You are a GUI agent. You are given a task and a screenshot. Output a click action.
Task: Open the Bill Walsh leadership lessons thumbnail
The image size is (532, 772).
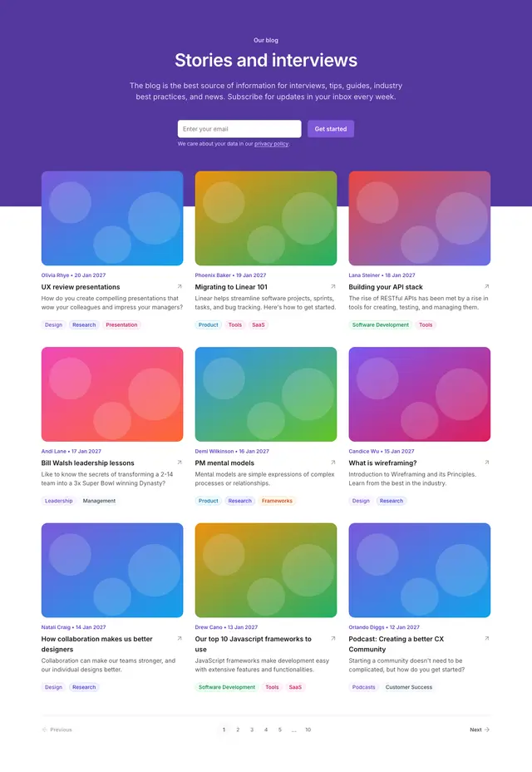tap(112, 393)
